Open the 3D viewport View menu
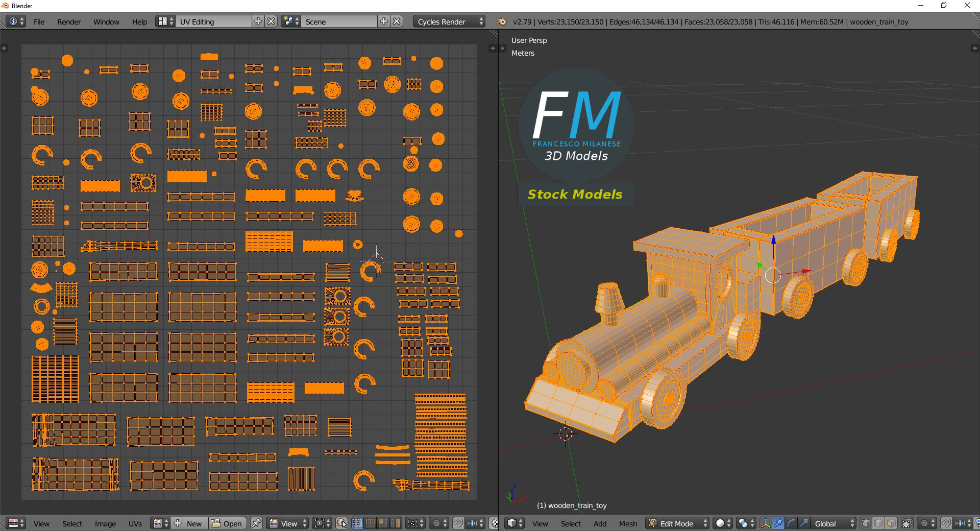Image resolution: width=980 pixels, height=531 pixels. (540, 524)
